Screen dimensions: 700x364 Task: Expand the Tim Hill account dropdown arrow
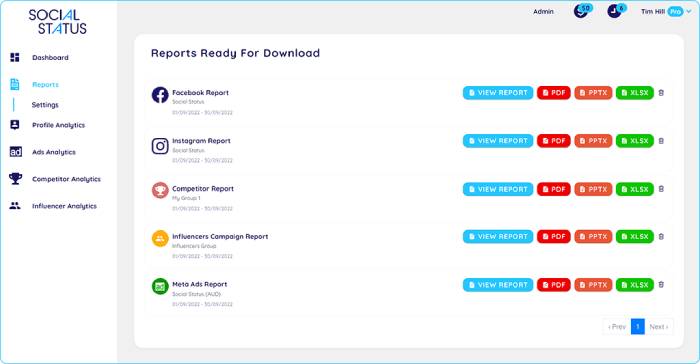[688, 12]
